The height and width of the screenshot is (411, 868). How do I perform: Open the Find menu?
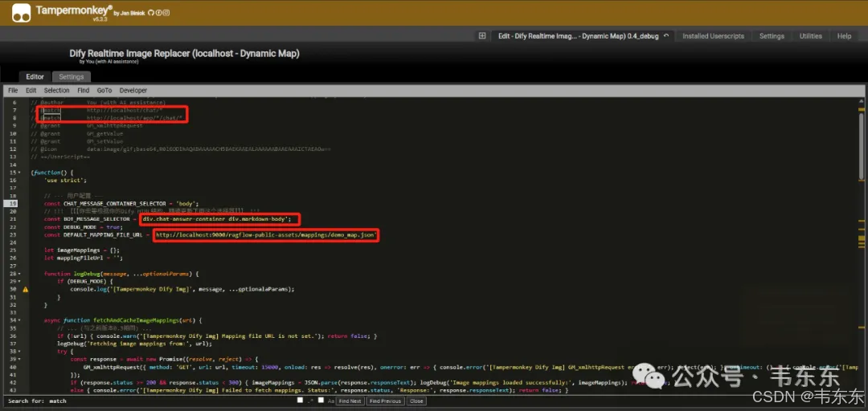pyautogui.click(x=83, y=90)
